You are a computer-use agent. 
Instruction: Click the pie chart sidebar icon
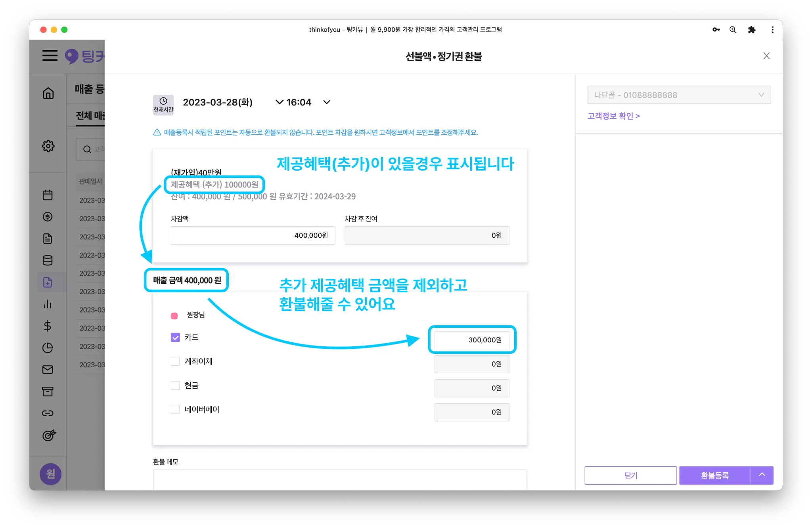[48, 348]
